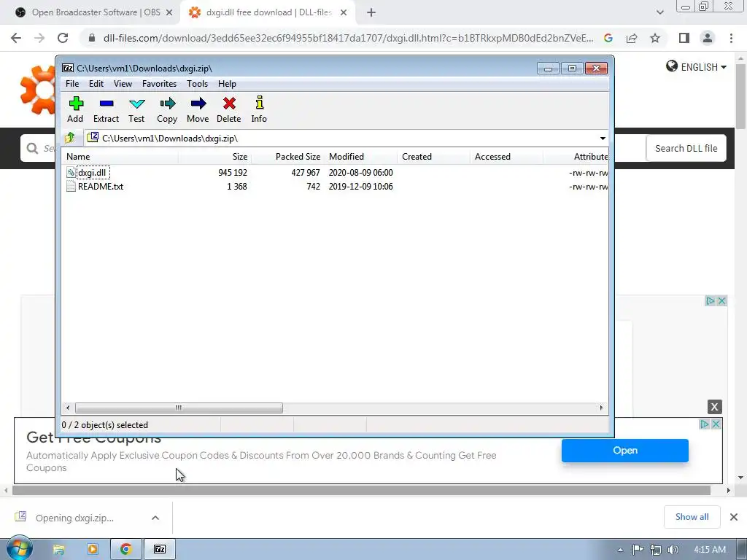Switch to the Open Broadcaster Software tab
The width and height of the screenshot is (747, 560).
96,12
